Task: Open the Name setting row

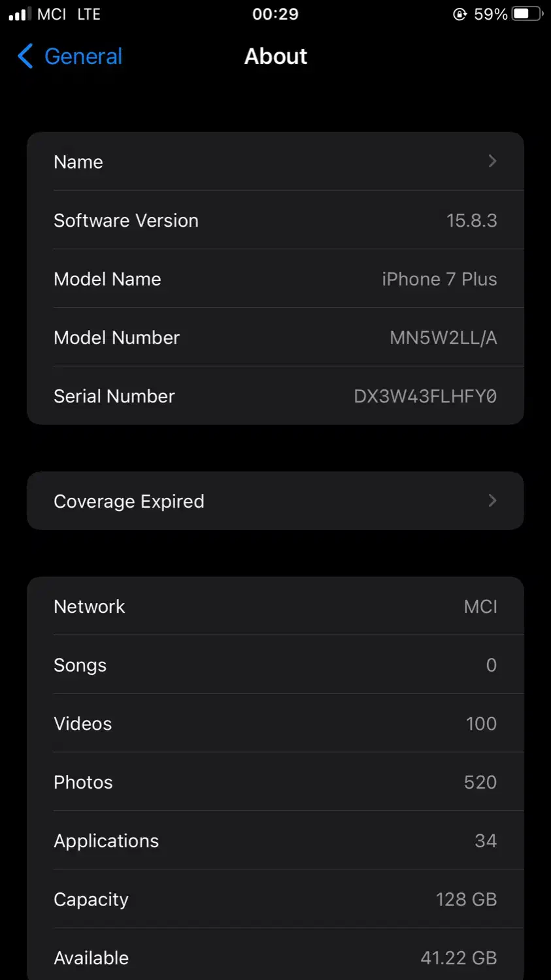Action: (275, 161)
